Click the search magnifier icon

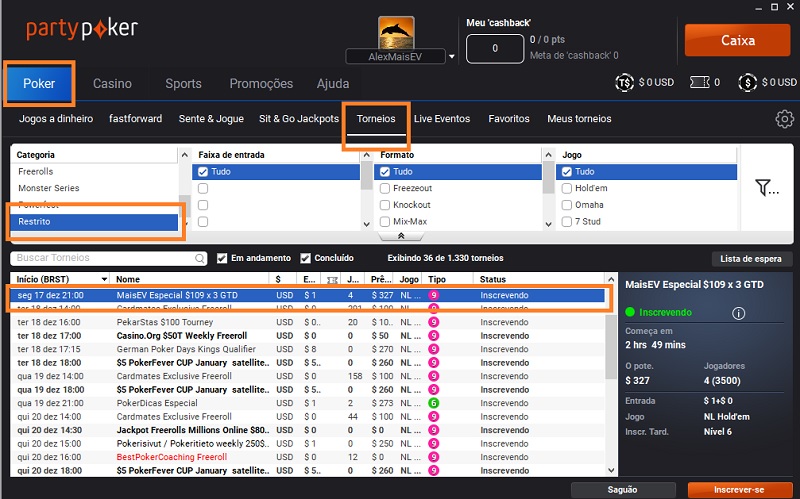tap(199, 259)
